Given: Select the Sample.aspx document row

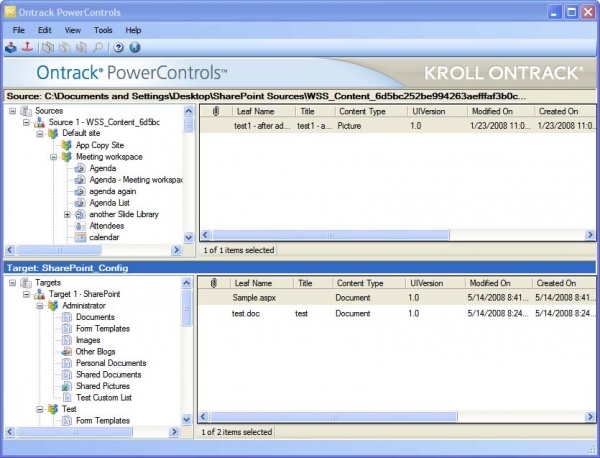Looking at the screenshot, I should click(397, 297).
